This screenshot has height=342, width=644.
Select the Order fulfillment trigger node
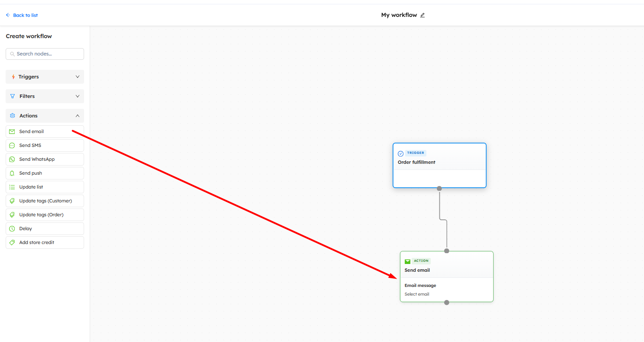(x=439, y=163)
